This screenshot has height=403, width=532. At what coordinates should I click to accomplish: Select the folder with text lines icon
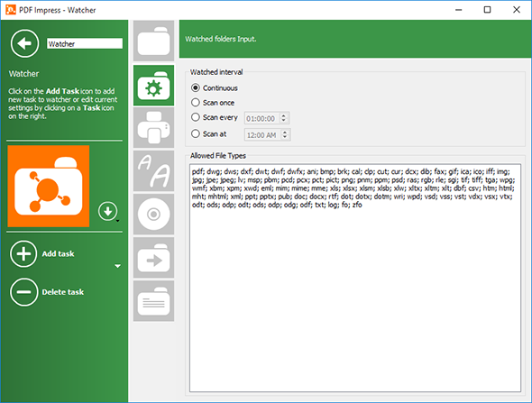pyautogui.click(x=153, y=300)
